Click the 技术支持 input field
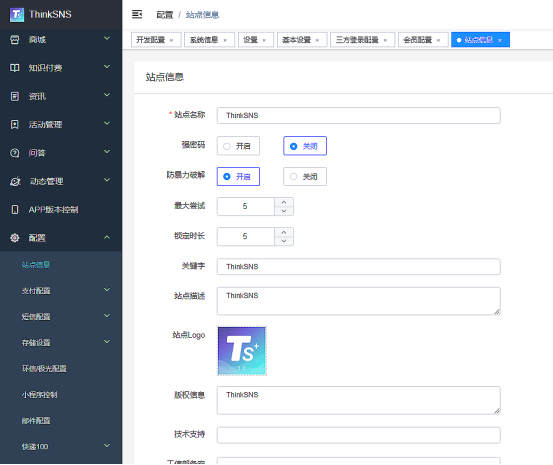 (x=359, y=435)
